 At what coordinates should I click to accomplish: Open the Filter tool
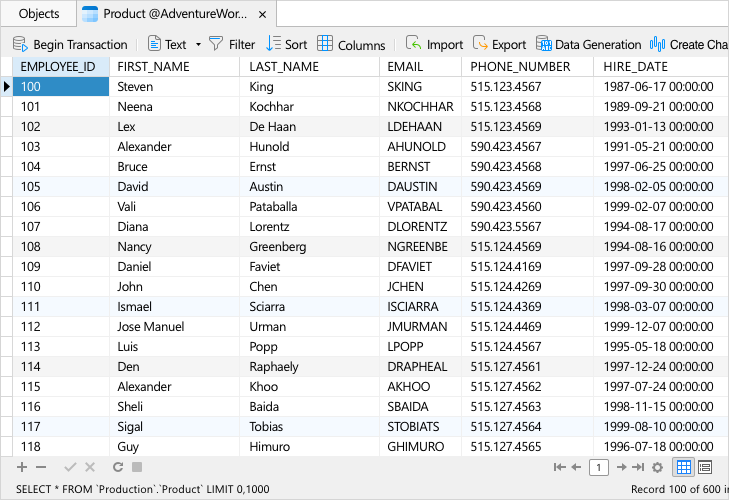coord(232,44)
